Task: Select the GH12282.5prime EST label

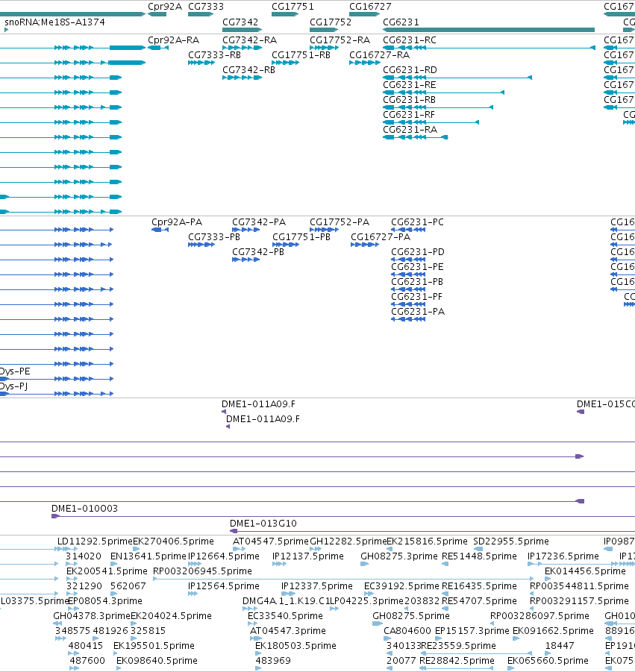Action: [x=348, y=541]
